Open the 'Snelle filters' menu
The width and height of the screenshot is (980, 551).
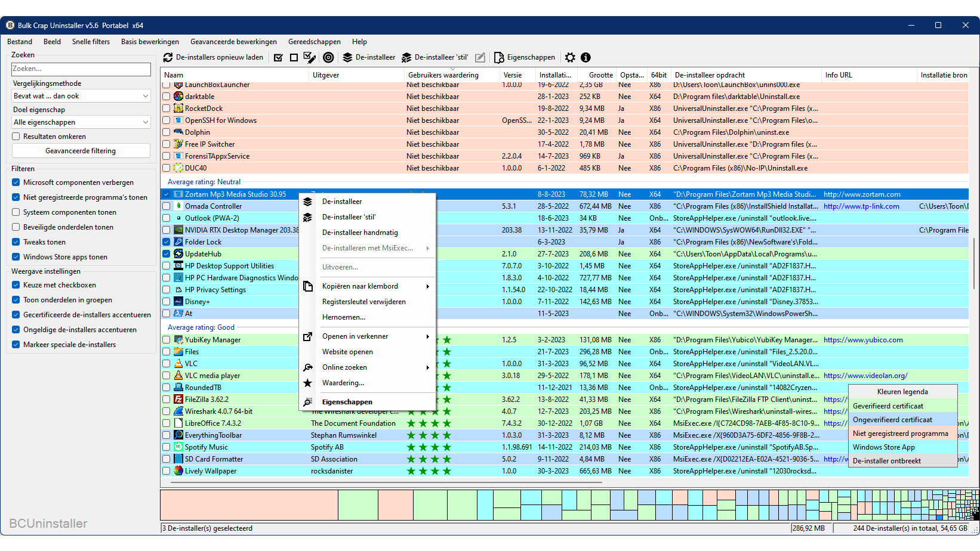pyautogui.click(x=91, y=42)
